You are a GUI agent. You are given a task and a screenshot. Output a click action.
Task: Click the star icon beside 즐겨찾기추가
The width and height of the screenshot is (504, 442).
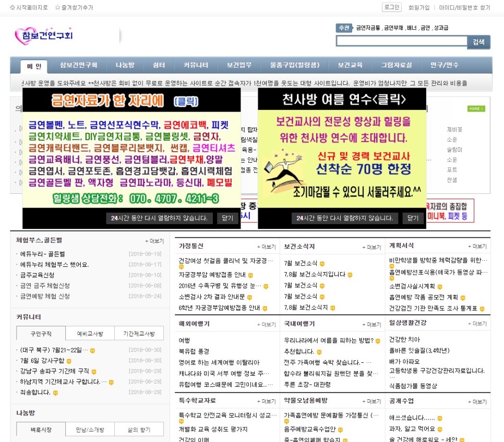coord(58,8)
